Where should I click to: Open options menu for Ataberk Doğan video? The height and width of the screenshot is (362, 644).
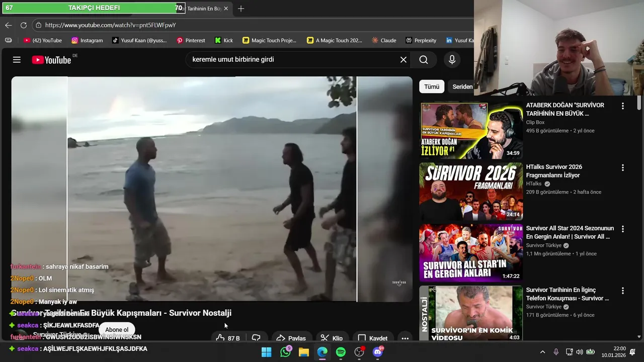[623, 106]
